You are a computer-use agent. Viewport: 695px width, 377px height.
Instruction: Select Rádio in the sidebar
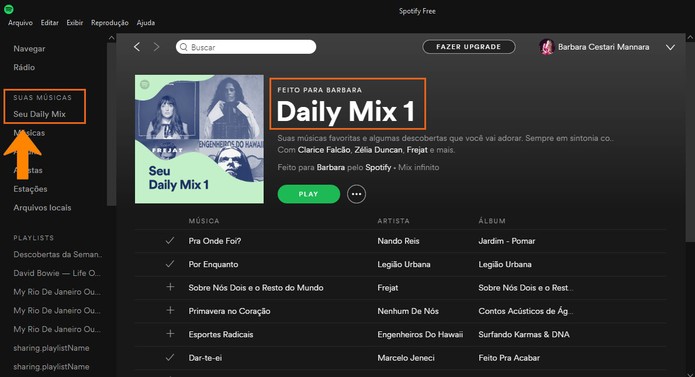pyautogui.click(x=24, y=67)
